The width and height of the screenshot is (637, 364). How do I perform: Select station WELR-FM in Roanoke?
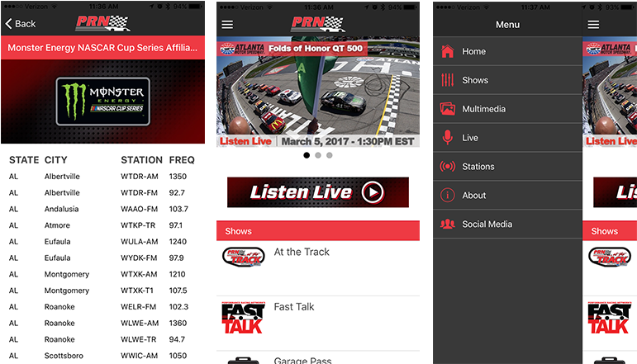pos(102,307)
